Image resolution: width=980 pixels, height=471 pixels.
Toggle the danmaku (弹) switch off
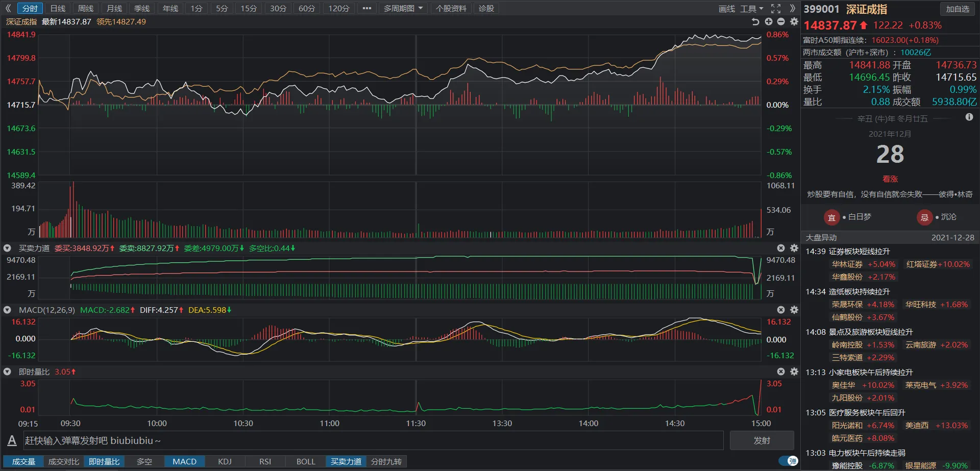point(789,461)
